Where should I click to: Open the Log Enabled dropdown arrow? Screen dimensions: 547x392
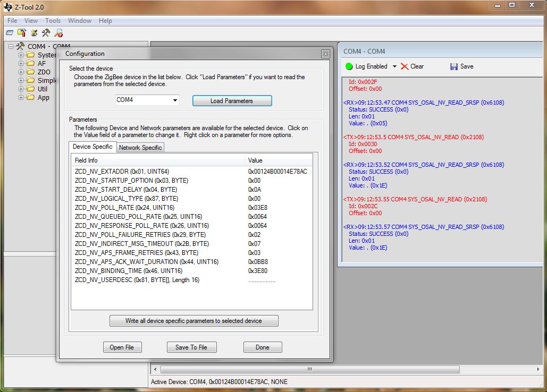[x=394, y=66]
